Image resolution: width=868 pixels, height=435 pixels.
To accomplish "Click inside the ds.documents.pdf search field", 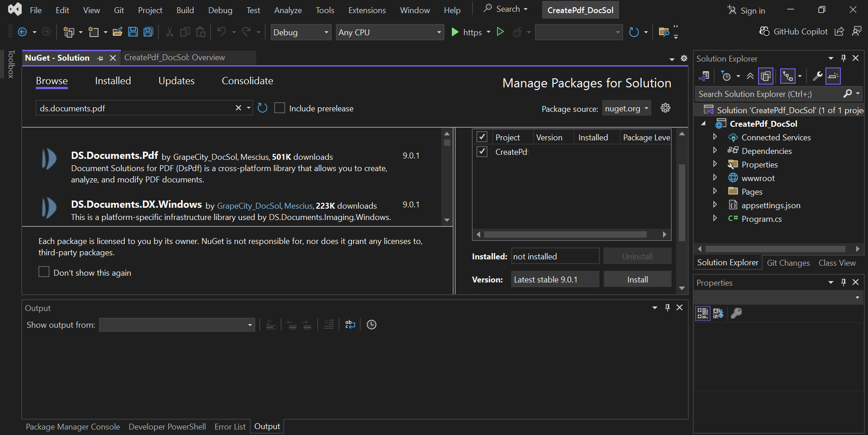I will 136,108.
